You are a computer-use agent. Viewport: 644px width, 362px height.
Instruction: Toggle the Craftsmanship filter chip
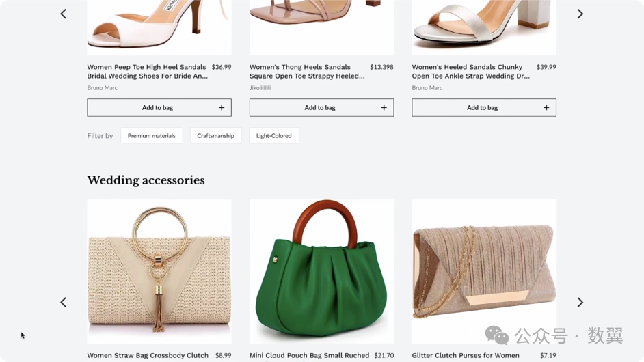[x=215, y=136]
